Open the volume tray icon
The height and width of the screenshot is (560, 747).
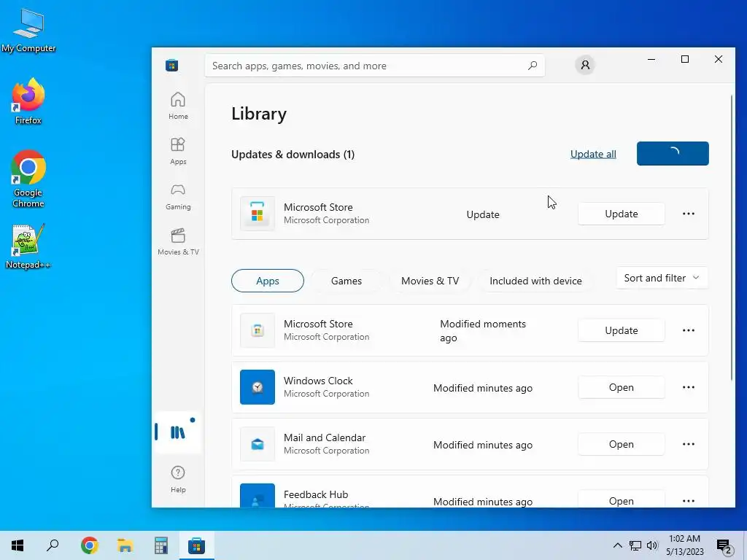coord(652,545)
